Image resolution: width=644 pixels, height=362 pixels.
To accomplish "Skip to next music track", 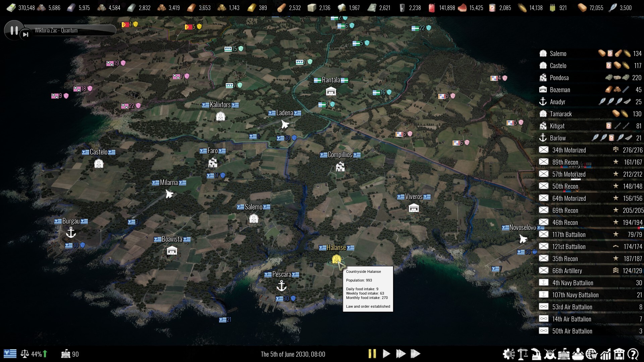I will pos(26,34).
